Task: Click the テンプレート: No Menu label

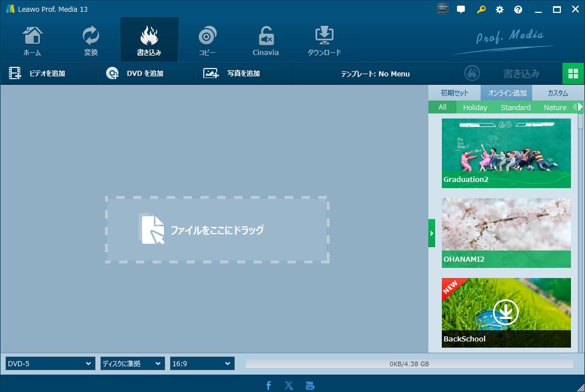Action: tap(375, 74)
